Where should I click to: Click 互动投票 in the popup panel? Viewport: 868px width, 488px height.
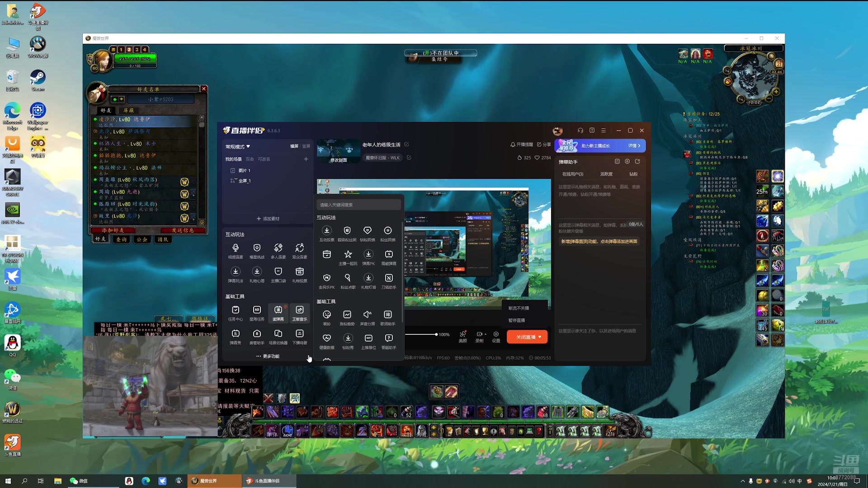click(x=327, y=234)
